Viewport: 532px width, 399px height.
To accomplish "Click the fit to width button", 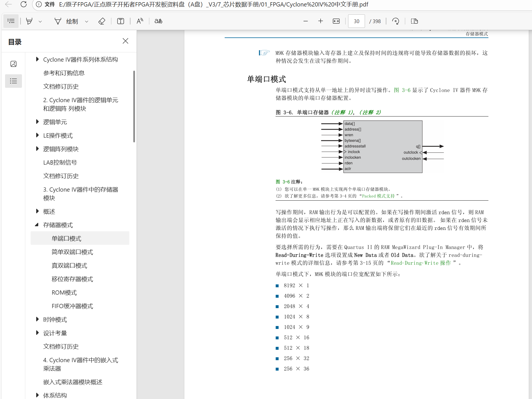I will click(x=336, y=21).
